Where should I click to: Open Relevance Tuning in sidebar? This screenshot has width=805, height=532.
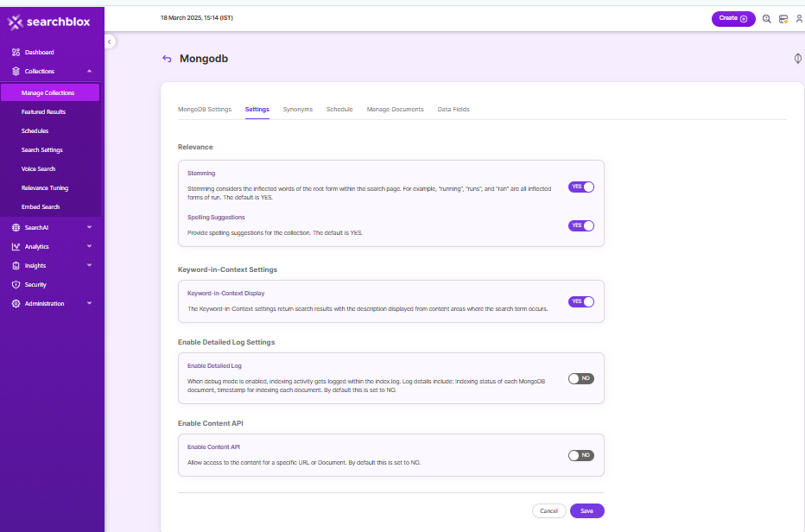click(45, 188)
